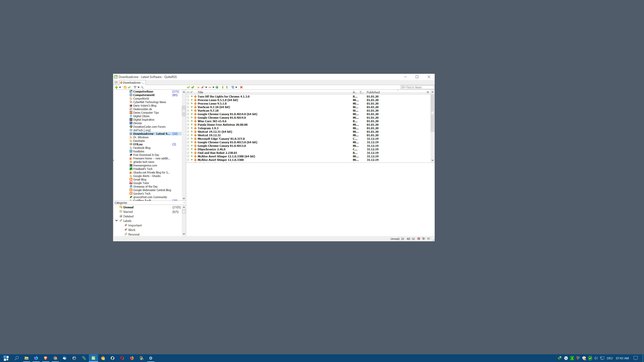Open news Microsoft Edge 'Canary' 81.0.377.0
The width and height of the screenshot is (644, 362).
coord(221,139)
